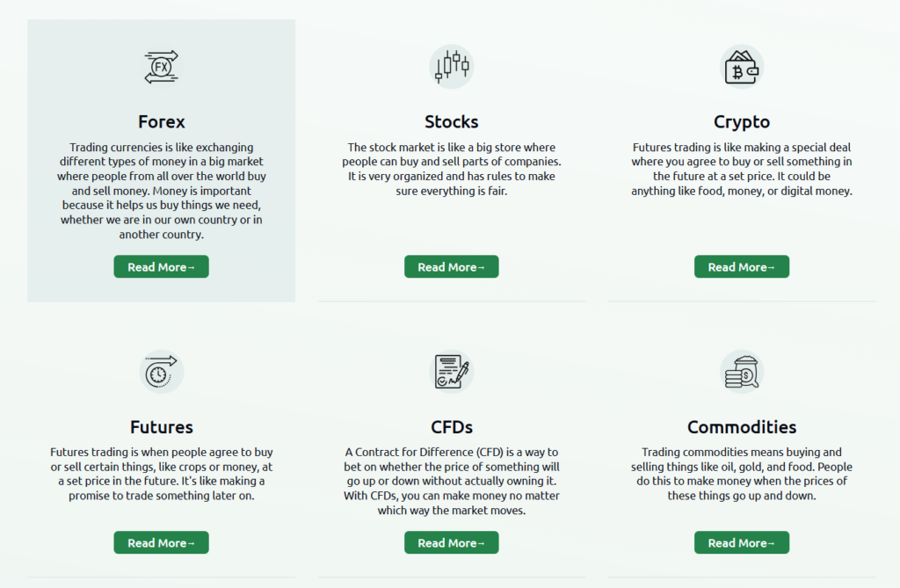This screenshot has height=588, width=900.
Task: Click the Stocks candlestick chart icon
Action: (451, 67)
